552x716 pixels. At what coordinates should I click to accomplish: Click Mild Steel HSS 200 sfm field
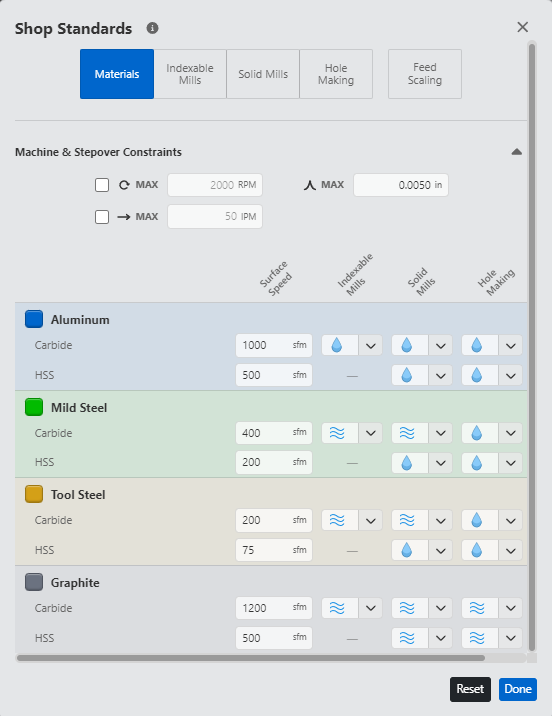click(274, 463)
